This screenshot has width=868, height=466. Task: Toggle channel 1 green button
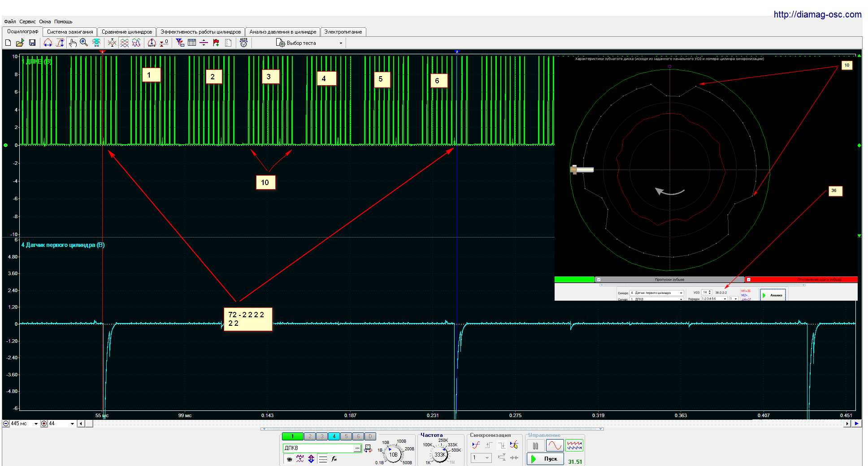292,436
